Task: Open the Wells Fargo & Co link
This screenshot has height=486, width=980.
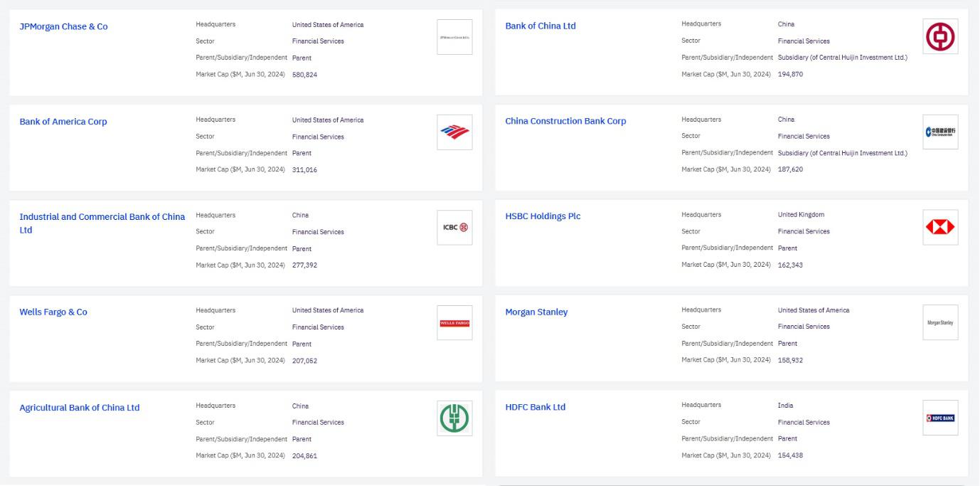Action: [53, 312]
